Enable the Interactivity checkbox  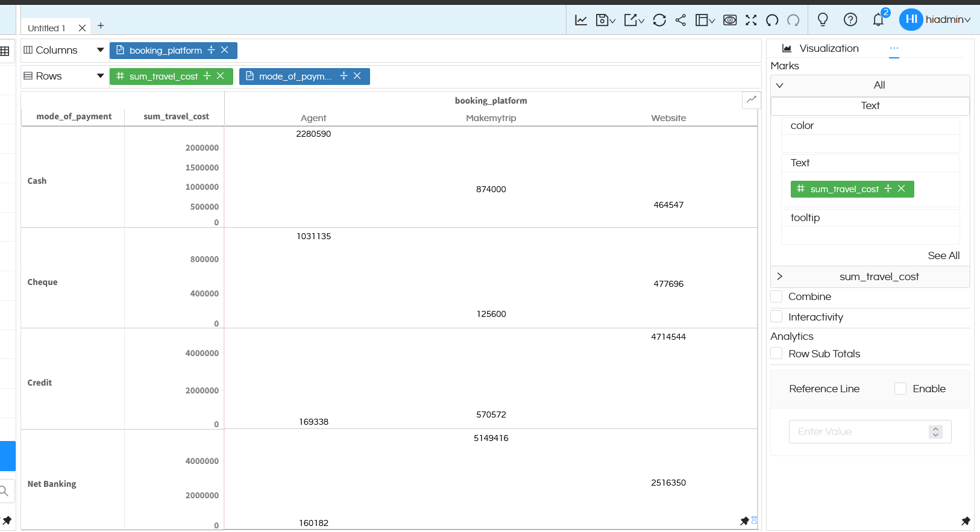pyautogui.click(x=776, y=316)
